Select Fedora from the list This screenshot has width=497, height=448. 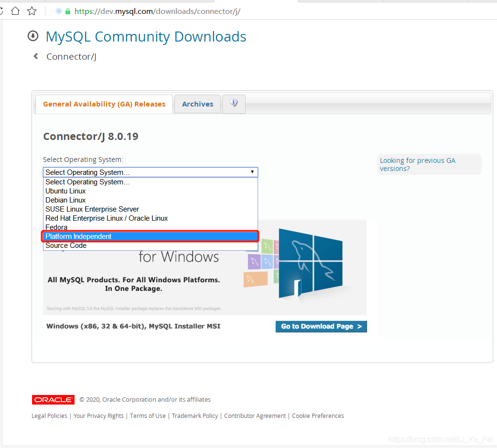coord(151,227)
